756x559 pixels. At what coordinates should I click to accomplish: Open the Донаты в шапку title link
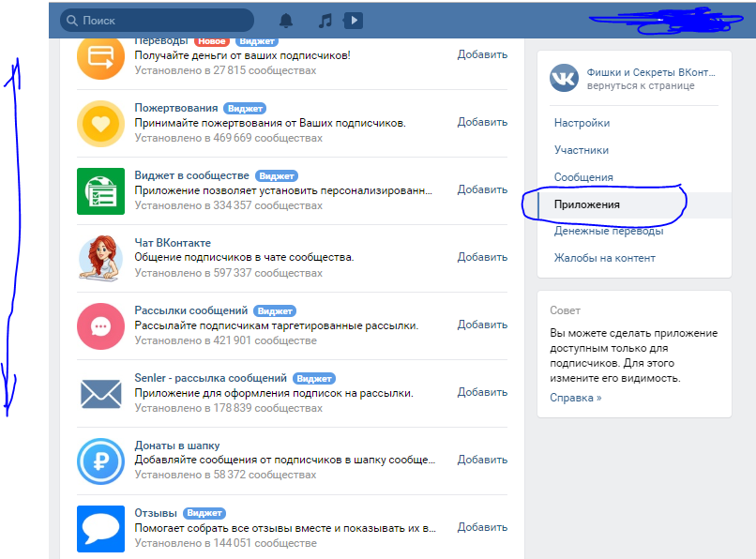177,446
